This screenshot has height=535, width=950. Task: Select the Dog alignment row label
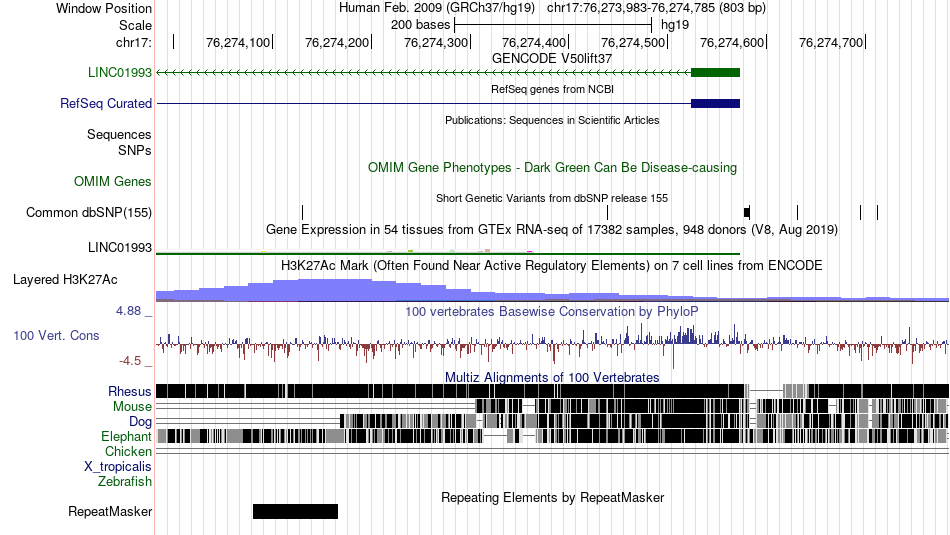(140, 422)
